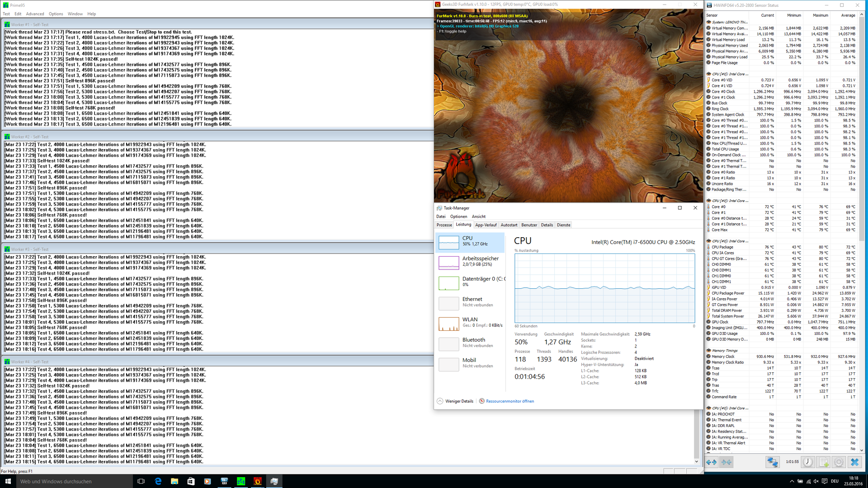The image size is (868, 488).
Task: Switch to HWiNFO64 taskbar icon
Action: click(224, 481)
